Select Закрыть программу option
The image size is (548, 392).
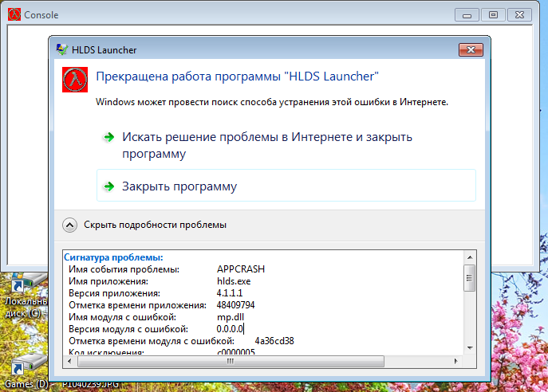tap(286, 186)
